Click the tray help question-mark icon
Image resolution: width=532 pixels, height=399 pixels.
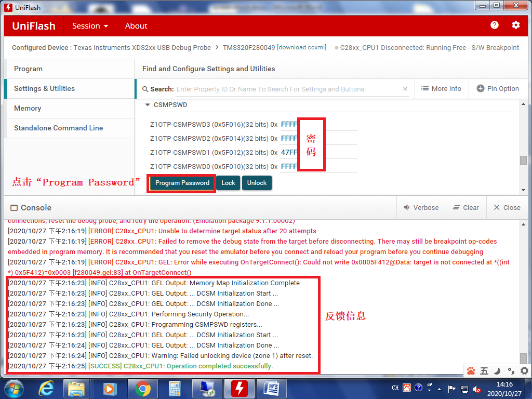pyautogui.click(x=418, y=388)
